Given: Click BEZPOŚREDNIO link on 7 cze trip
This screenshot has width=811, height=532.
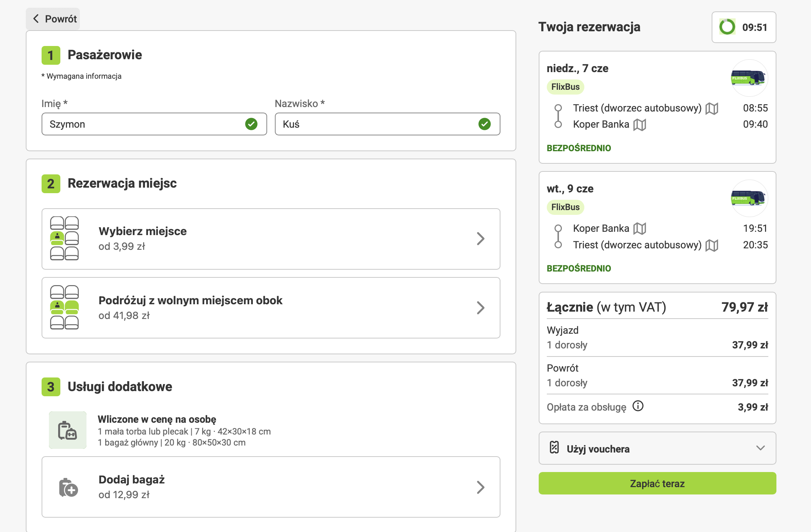Looking at the screenshot, I should [x=579, y=148].
